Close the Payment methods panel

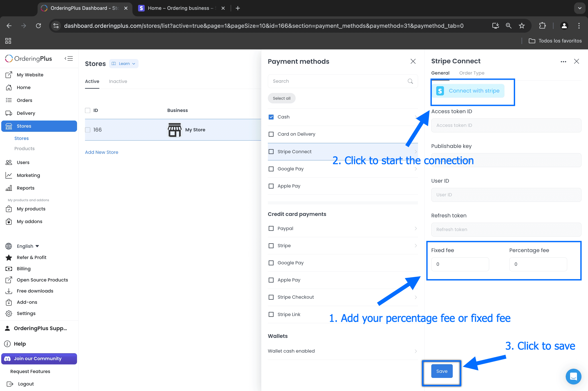tap(413, 61)
